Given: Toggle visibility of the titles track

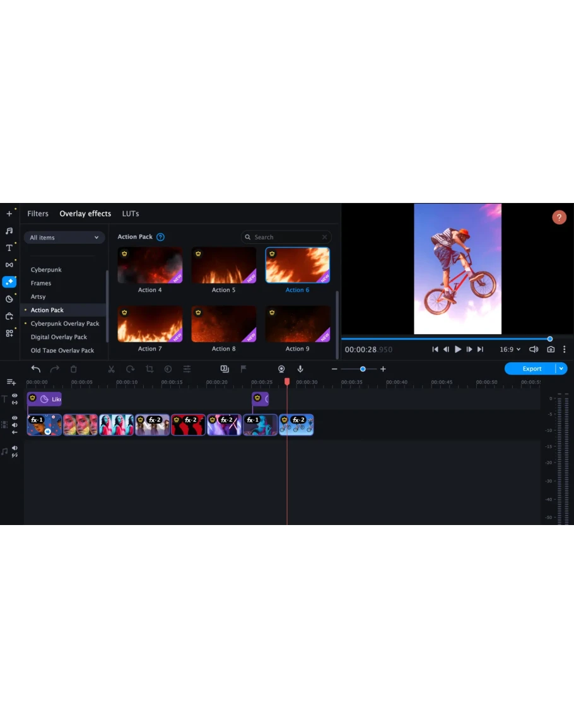Looking at the screenshot, I should [x=15, y=396].
